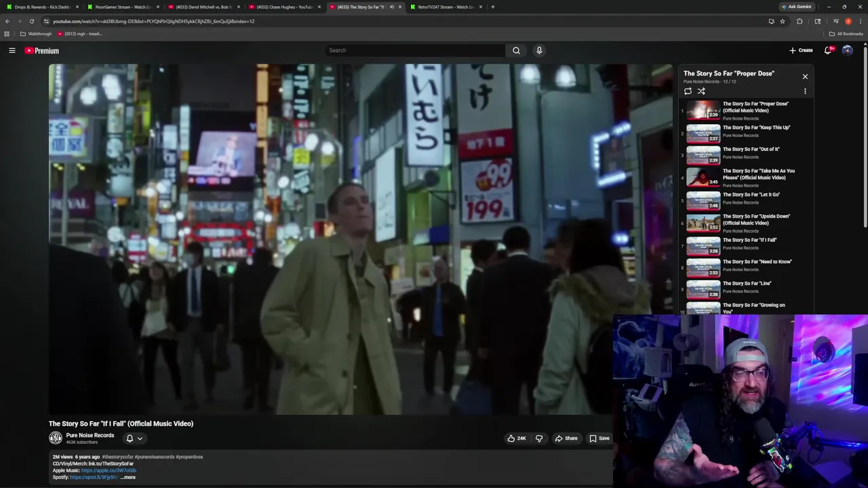Click the search magnifier button
The image size is (868, 488).
[x=516, y=50]
